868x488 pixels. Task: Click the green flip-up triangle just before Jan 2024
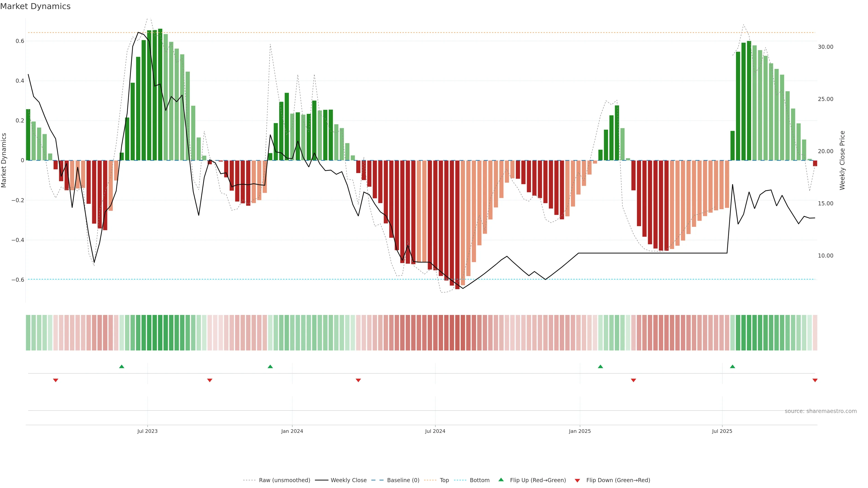[270, 366]
